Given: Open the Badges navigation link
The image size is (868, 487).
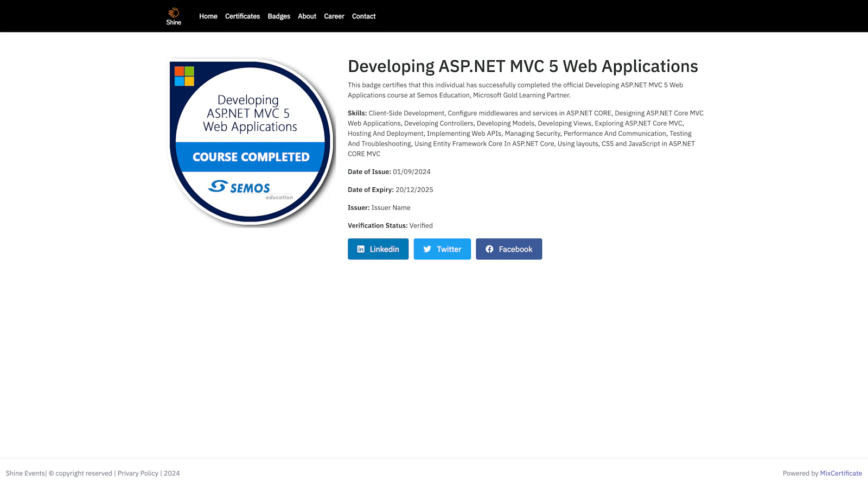Looking at the screenshot, I should (x=279, y=16).
